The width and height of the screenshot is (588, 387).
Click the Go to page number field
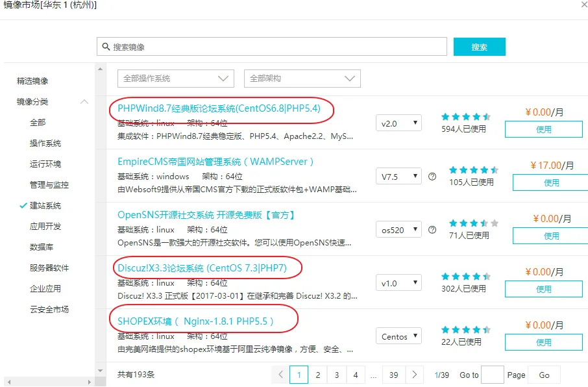point(493,375)
